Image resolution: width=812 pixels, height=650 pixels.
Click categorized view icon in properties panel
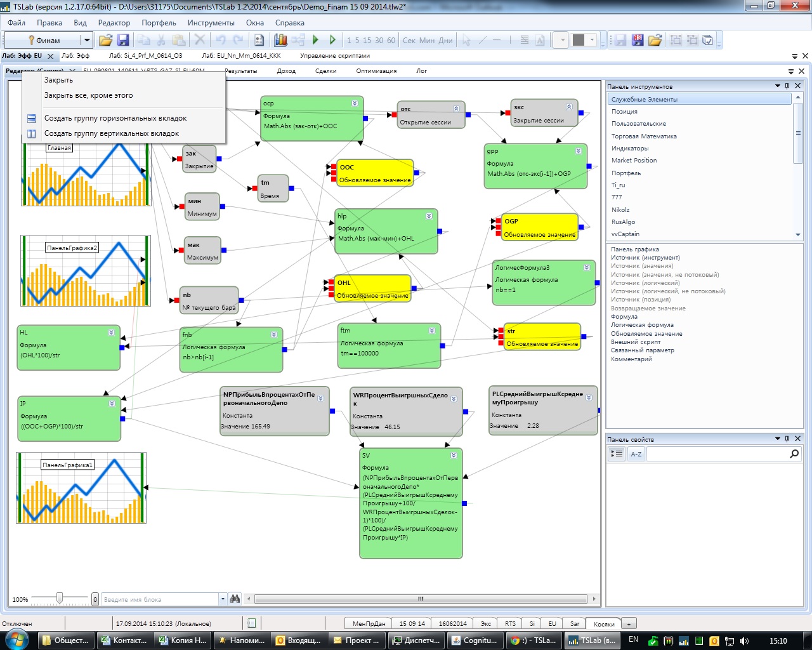[617, 454]
